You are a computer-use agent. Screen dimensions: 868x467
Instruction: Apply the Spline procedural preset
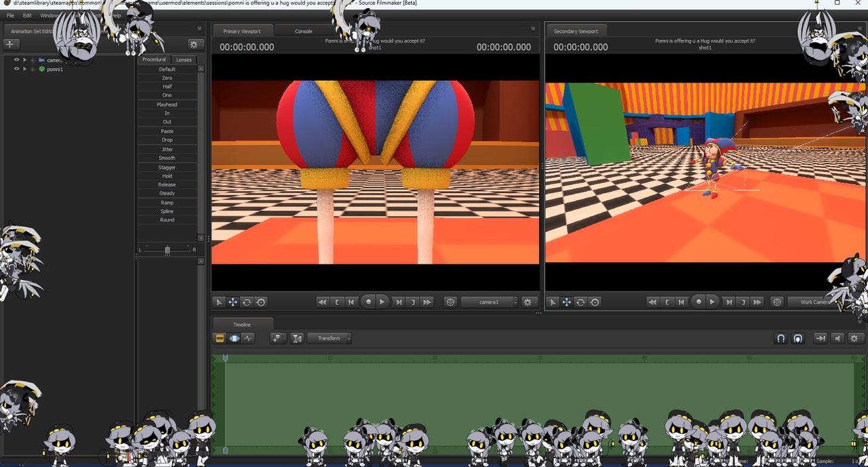(167, 211)
